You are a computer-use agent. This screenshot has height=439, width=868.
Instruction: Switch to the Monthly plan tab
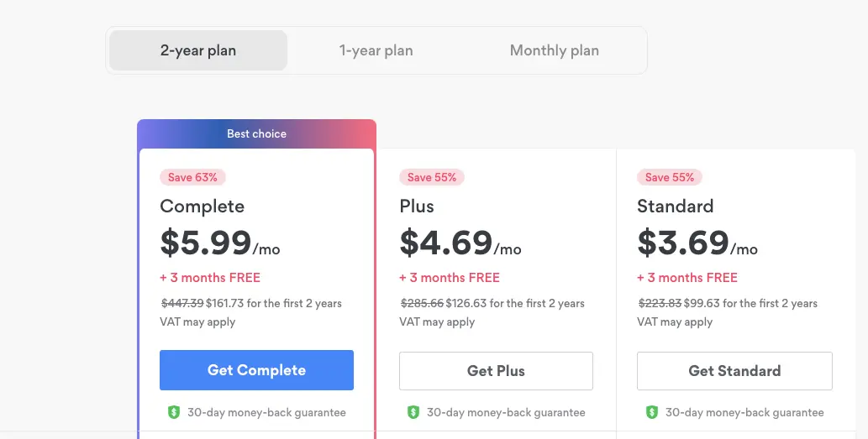(x=554, y=50)
